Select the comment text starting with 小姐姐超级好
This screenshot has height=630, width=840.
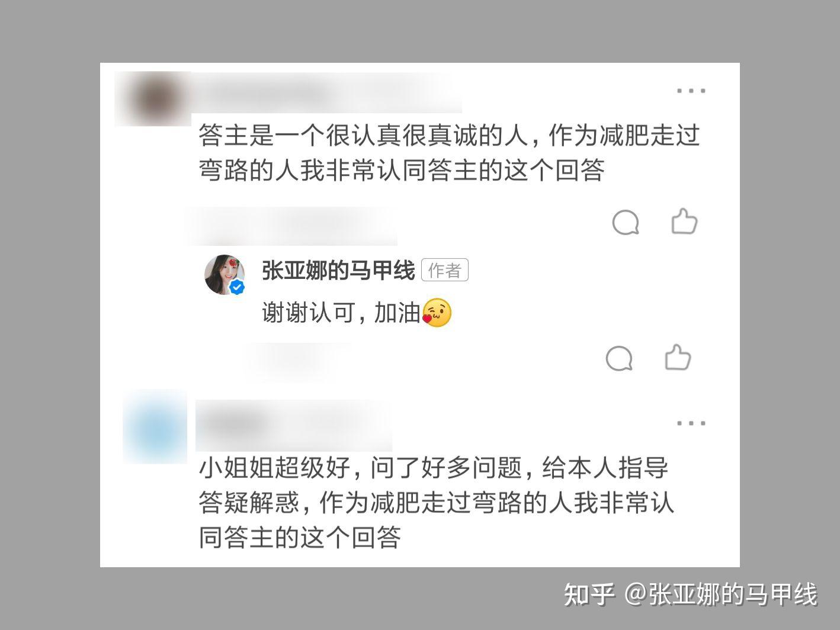coord(436,503)
